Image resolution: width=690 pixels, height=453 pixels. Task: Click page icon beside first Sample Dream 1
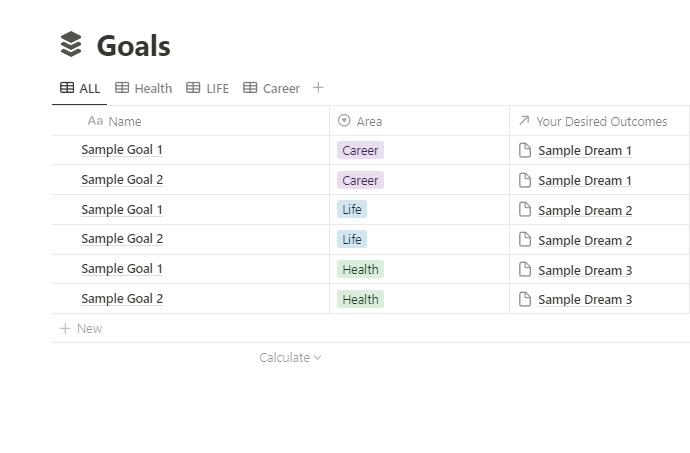[525, 151]
